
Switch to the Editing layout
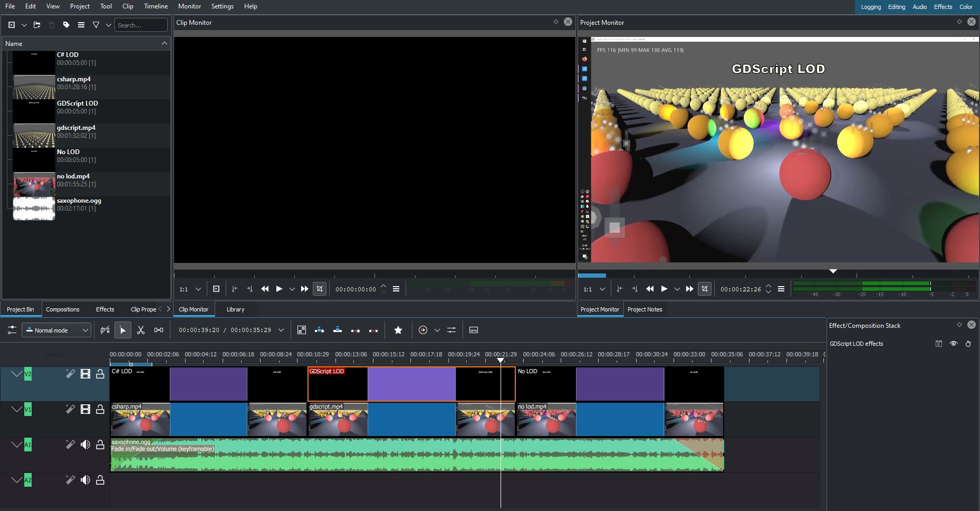click(x=897, y=7)
